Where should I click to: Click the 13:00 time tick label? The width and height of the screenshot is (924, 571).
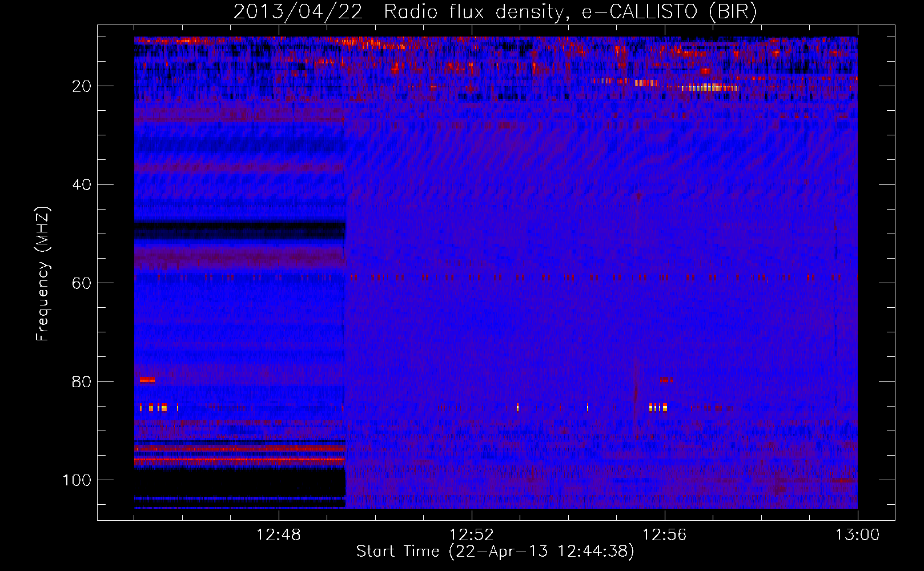coord(858,535)
